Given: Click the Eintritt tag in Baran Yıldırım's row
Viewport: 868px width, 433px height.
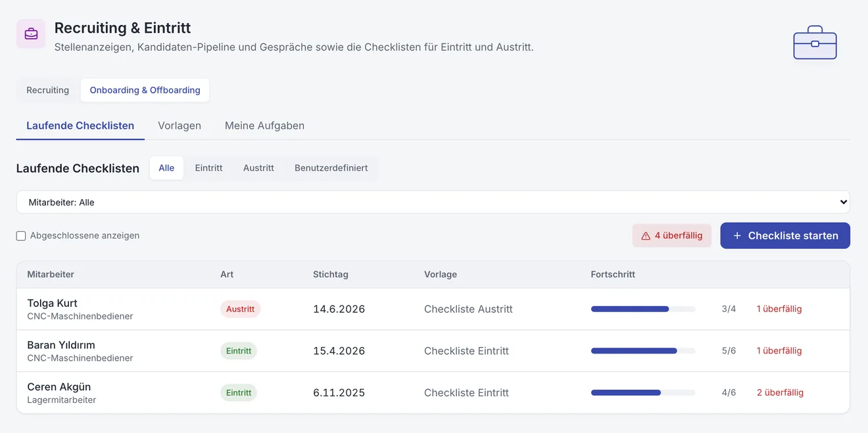Looking at the screenshot, I should tap(239, 351).
